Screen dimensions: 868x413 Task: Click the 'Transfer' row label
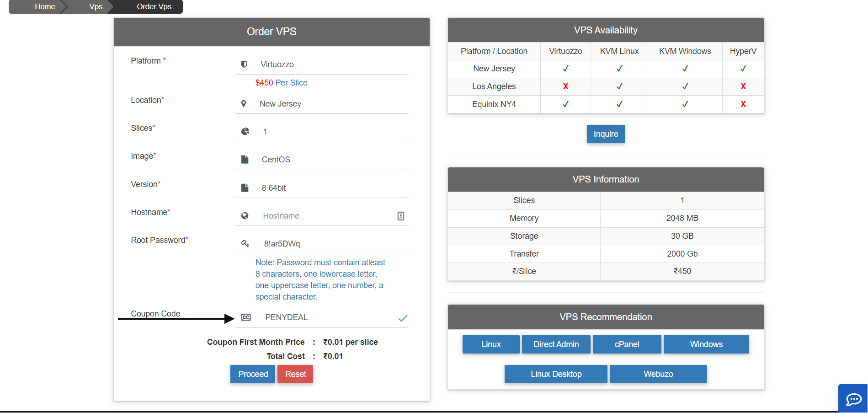524,254
